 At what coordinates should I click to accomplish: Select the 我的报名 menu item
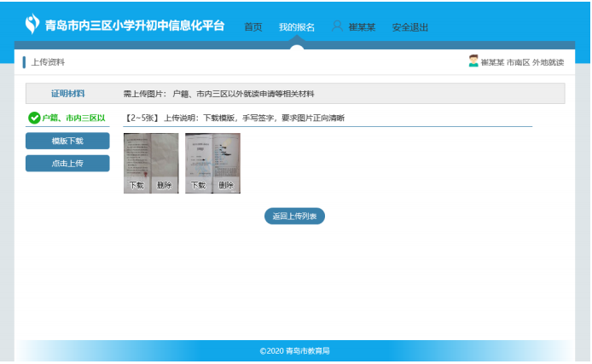pos(296,27)
